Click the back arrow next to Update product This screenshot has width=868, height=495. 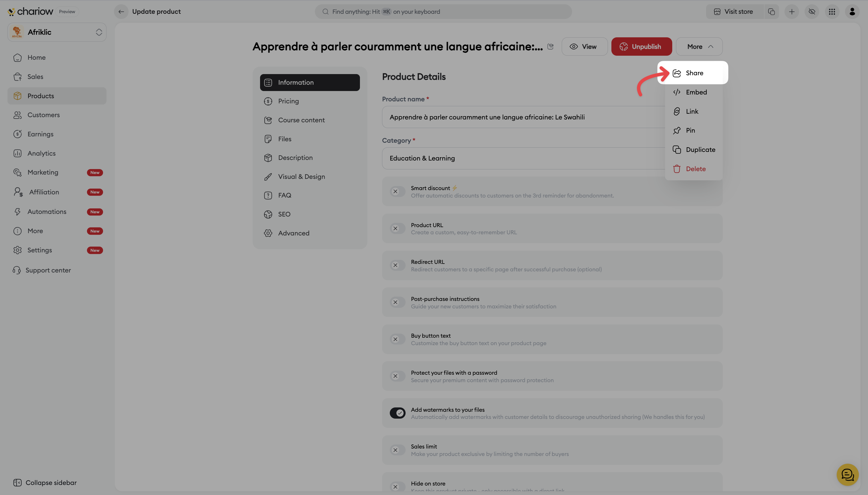click(121, 11)
